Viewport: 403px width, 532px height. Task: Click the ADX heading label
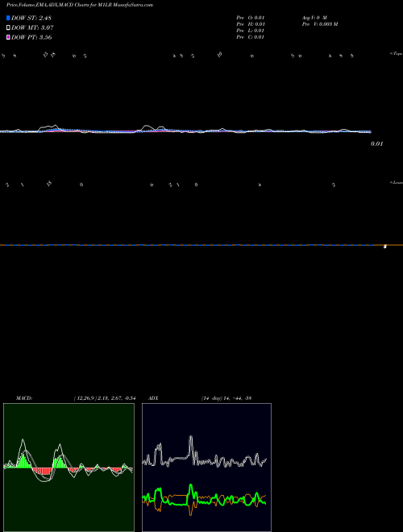(153, 398)
